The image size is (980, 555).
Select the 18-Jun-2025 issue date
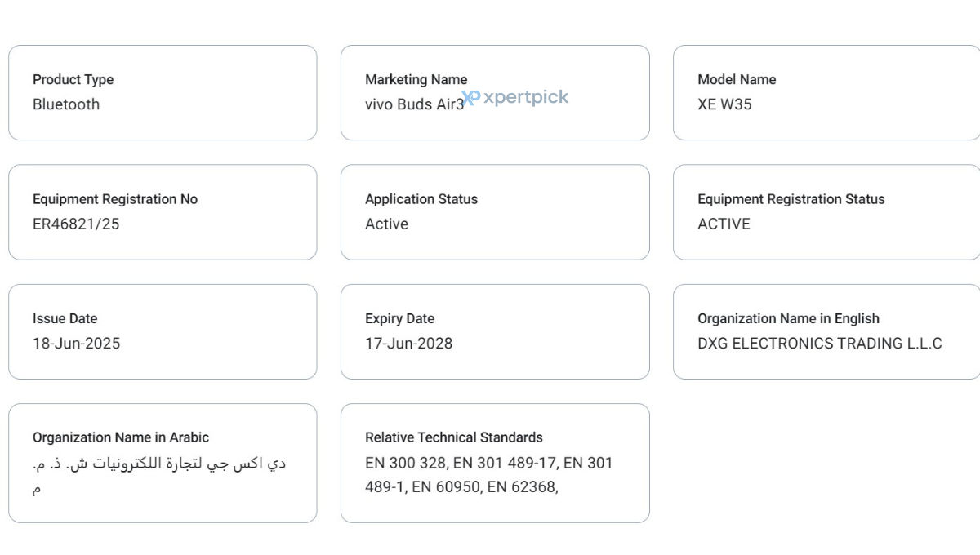pos(76,344)
